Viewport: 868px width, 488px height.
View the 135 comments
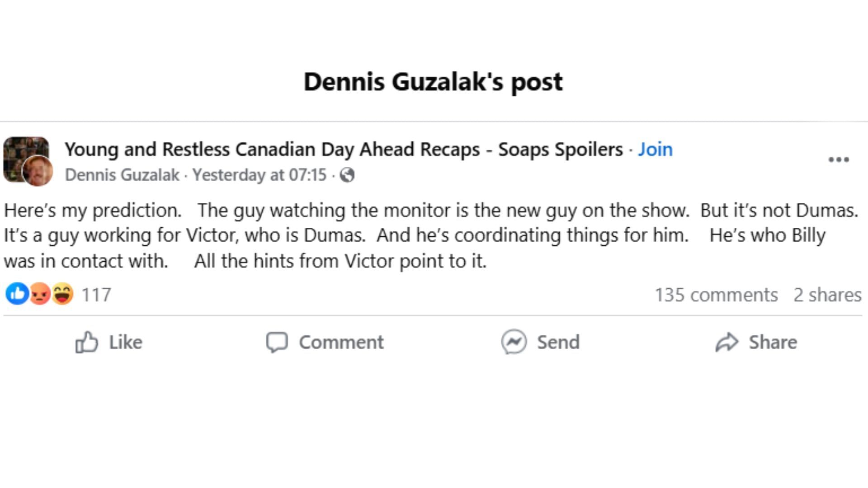pyautogui.click(x=716, y=295)
